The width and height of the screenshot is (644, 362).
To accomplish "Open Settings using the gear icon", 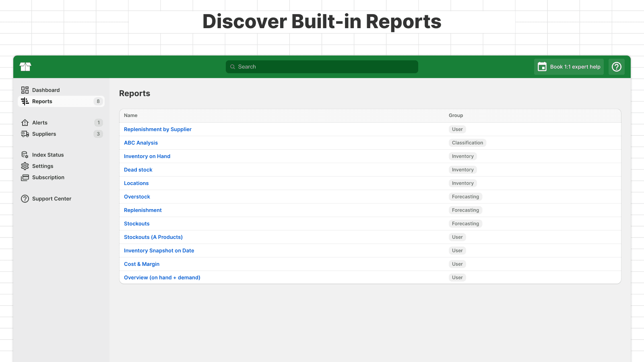I will click(x=25, y=166).
